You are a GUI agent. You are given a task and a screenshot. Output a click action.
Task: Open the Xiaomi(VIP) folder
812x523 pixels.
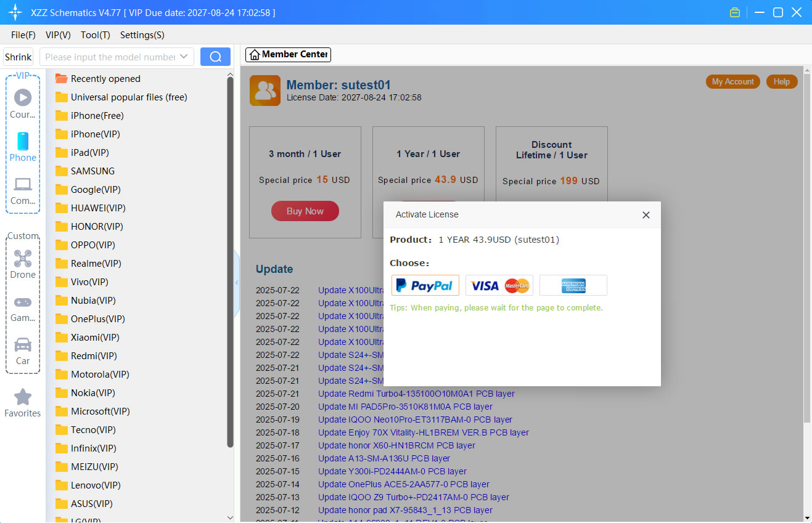tap(87, 338)
